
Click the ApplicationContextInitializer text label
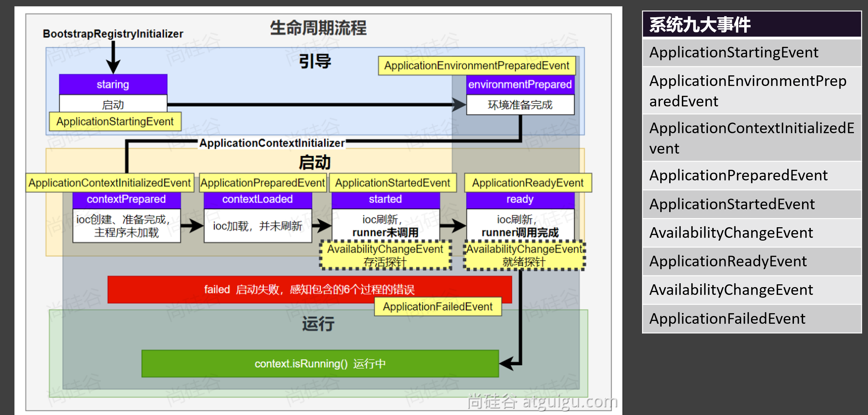pyautogui.click(x=272, y=143)
